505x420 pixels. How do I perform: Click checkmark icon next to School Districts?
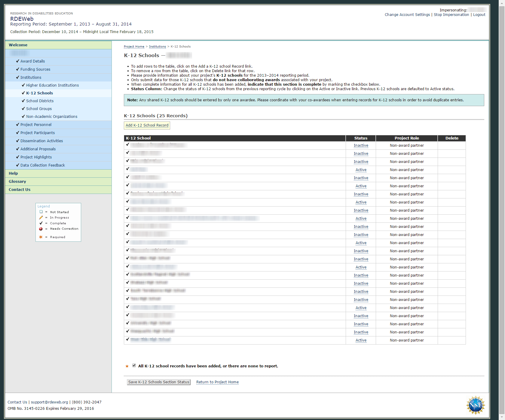pyautogui.click(x=23, y=101)
